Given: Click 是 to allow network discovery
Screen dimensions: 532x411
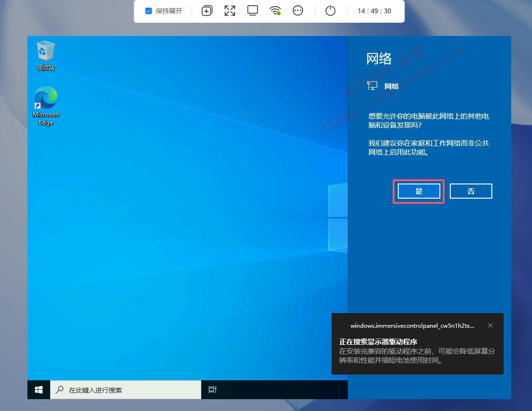Looking at the screenshot, I should tap(419, 191).
